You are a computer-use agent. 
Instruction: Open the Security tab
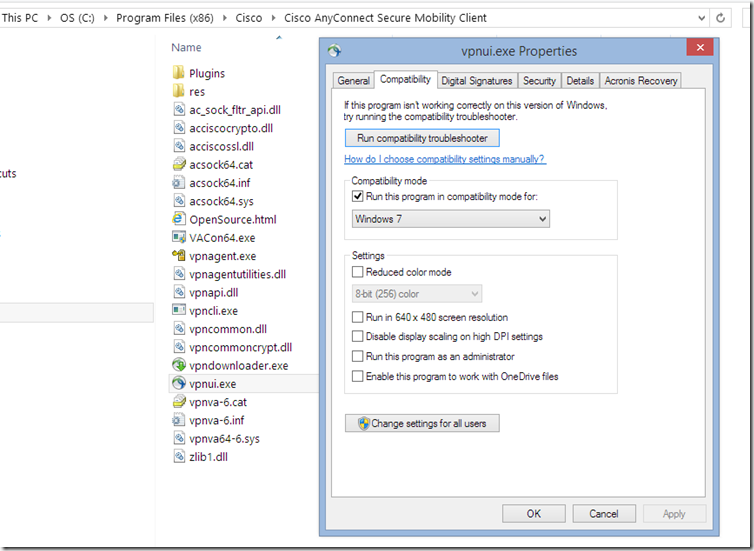[539, 81]
